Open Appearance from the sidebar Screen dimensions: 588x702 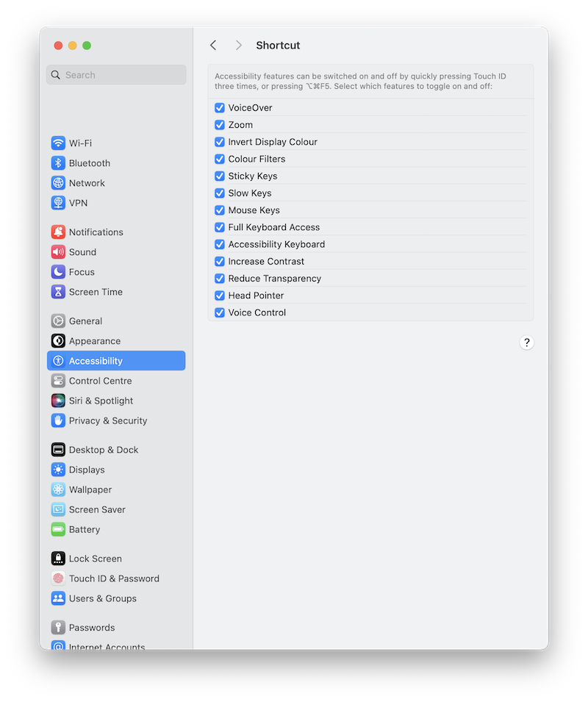59,340
